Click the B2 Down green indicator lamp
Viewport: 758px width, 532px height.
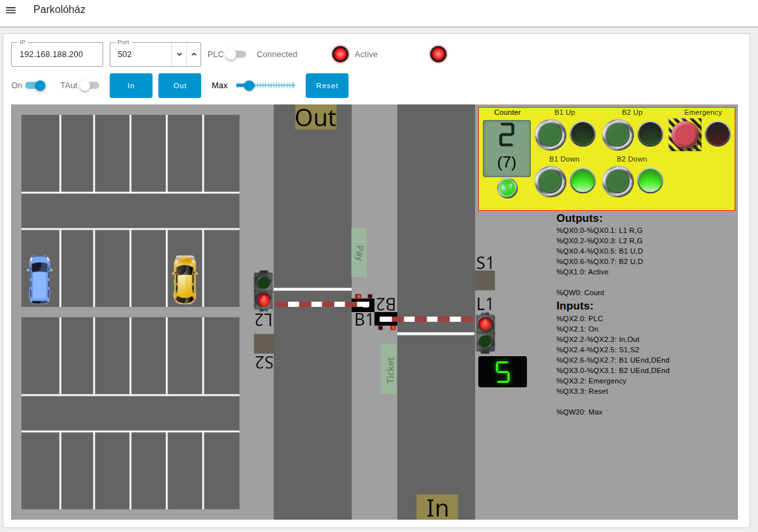click(x=650, y=181)
